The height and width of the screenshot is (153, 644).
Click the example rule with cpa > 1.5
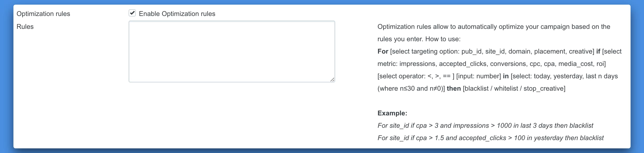pos(490,138)
